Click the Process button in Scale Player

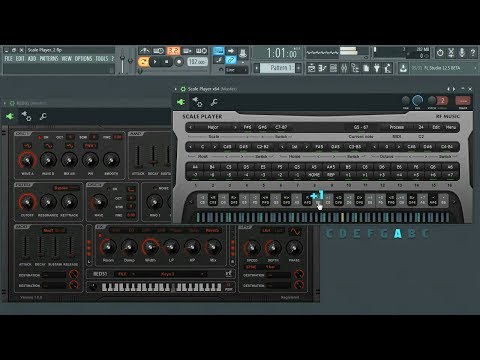tap(397, 127)
